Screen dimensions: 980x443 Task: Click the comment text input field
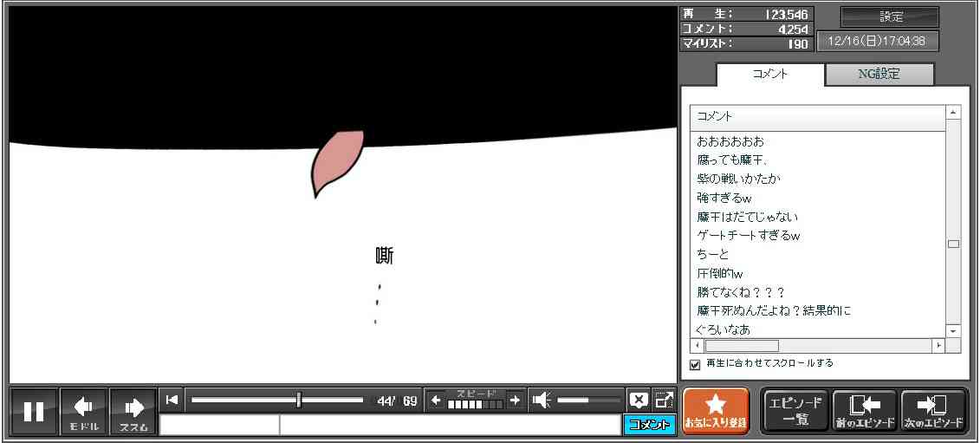pos(449,425)
